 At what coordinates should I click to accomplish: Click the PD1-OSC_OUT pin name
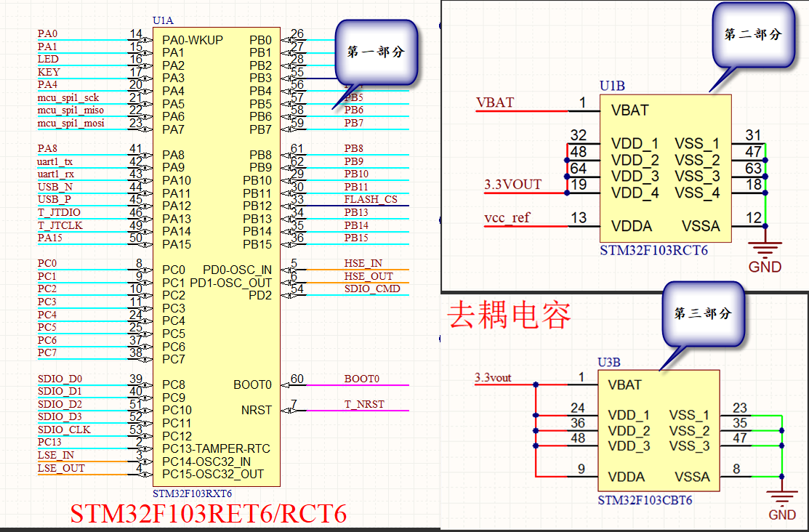tap(230, 283)
